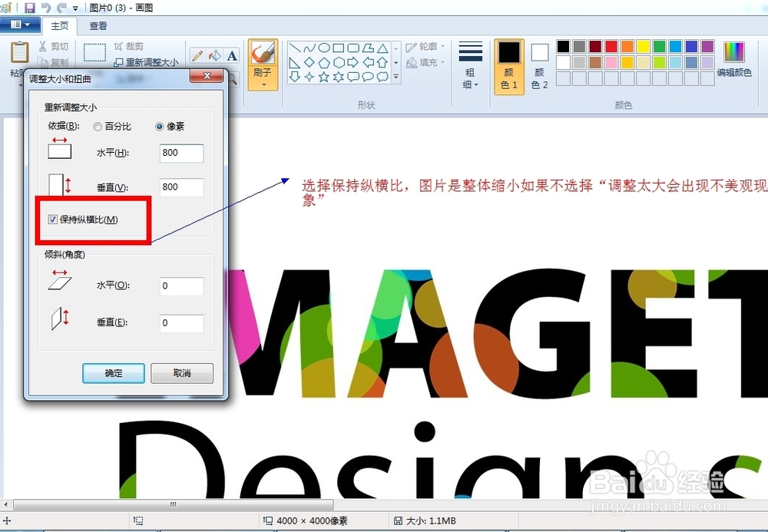Select the 颜色 2 background color box
The width and height of the screenshot is (768, 532).
[539, 66]
